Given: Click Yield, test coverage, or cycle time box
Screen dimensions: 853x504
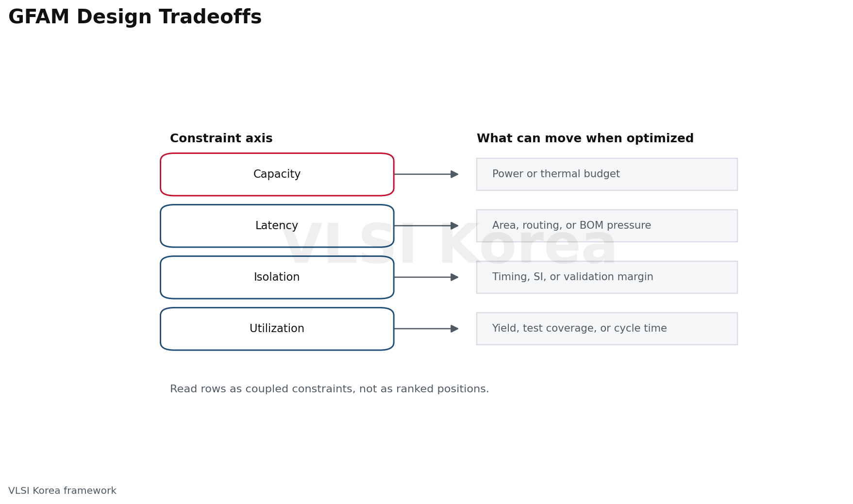Looking at the screenshot, I should (x=607, y=329).
